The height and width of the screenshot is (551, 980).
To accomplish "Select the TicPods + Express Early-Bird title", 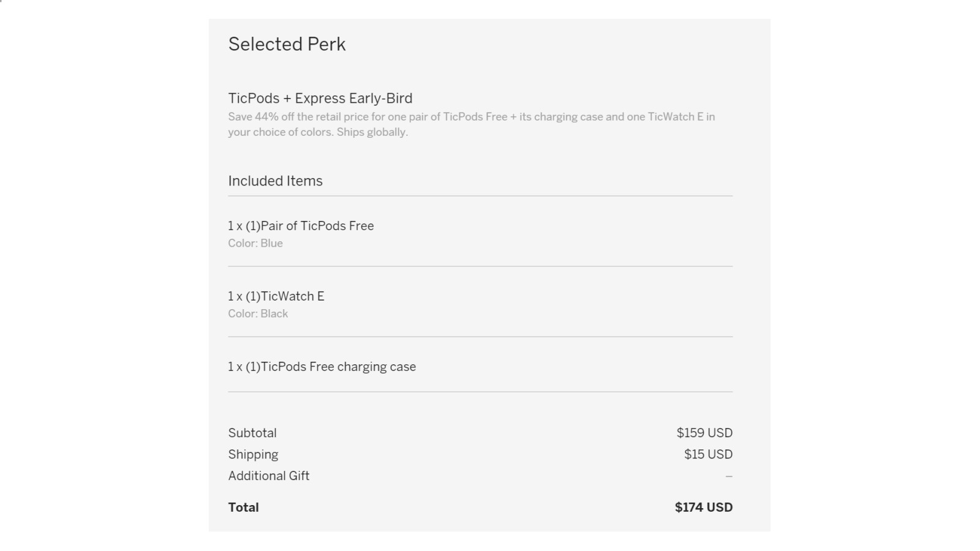I will (320, 98).
